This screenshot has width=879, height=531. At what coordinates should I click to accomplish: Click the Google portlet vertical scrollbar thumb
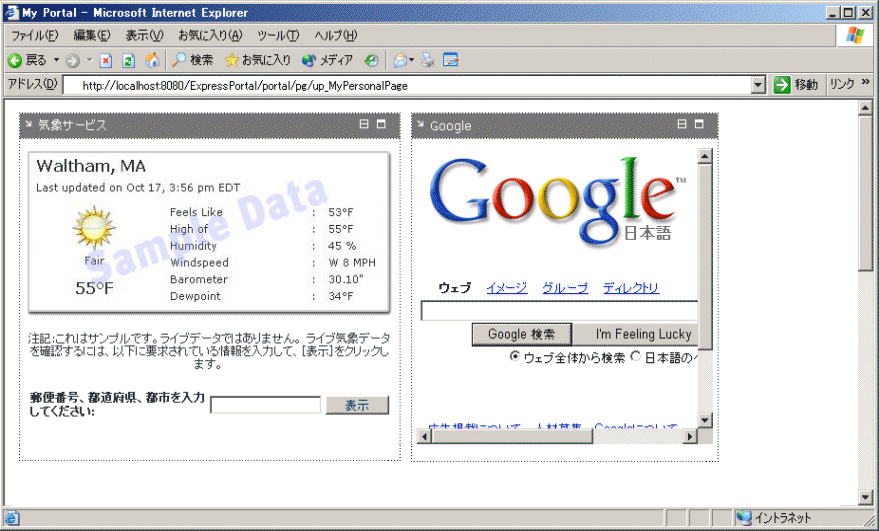[705, 256]
